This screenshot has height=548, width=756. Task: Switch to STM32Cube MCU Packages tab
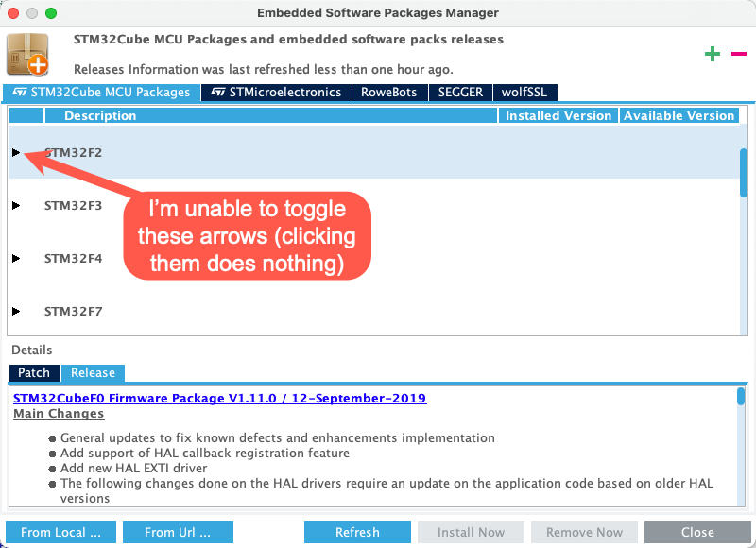[x=102, y=92]
